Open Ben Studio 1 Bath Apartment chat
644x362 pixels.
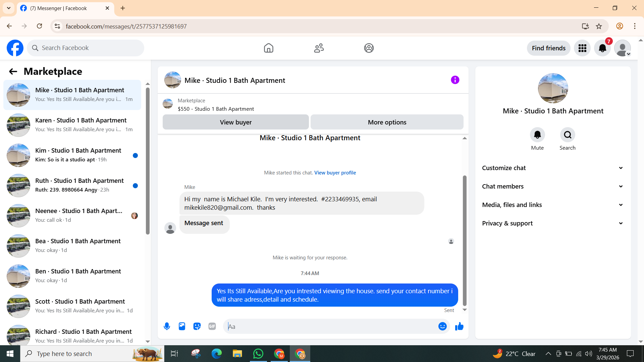click(x=72, y=276)
